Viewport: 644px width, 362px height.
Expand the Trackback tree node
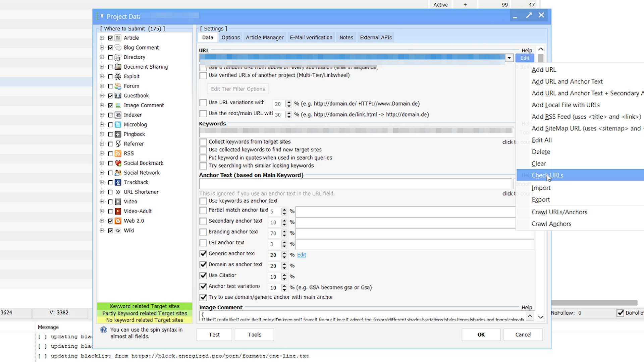tap(102, 182)
